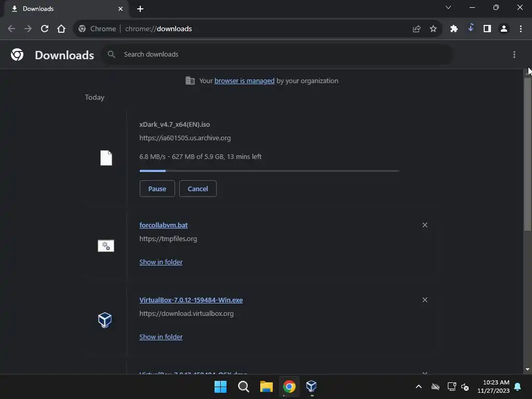
Task: Open the Windows Start menu
Action: tap(220, 387)
